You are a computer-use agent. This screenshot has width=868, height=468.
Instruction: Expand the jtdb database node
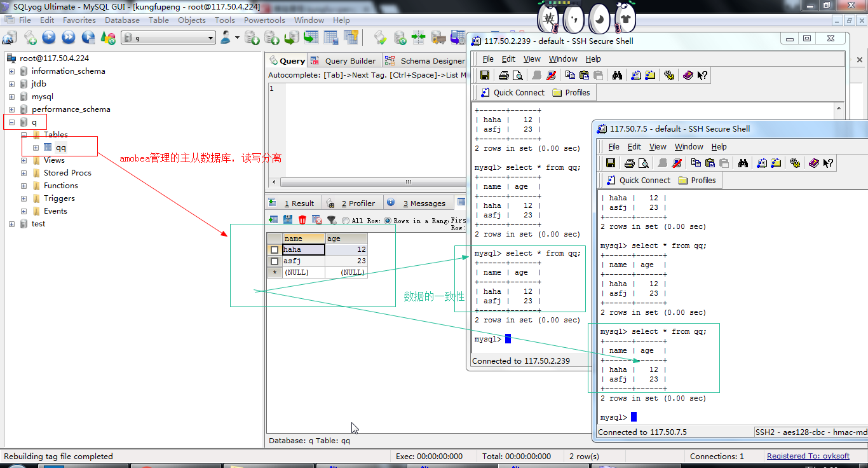(x=11, y=84)
